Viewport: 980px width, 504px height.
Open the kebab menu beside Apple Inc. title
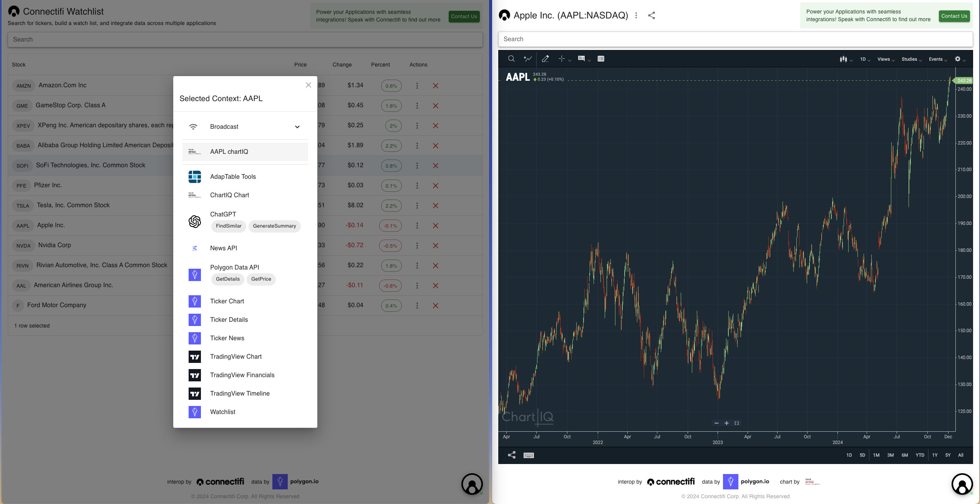tap(636, 15)
